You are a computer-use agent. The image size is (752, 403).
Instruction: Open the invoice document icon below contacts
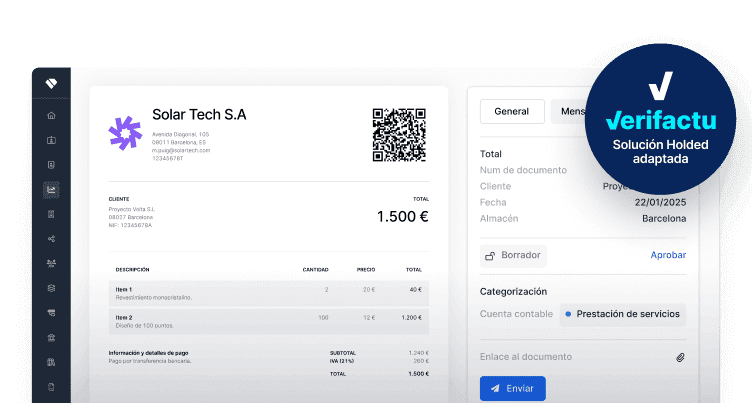[x=51, y=165]
